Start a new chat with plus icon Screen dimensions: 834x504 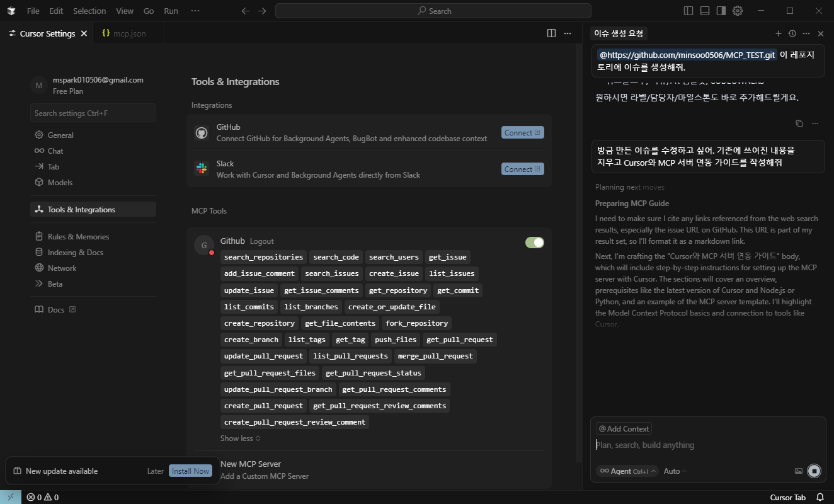coord(778,33)
